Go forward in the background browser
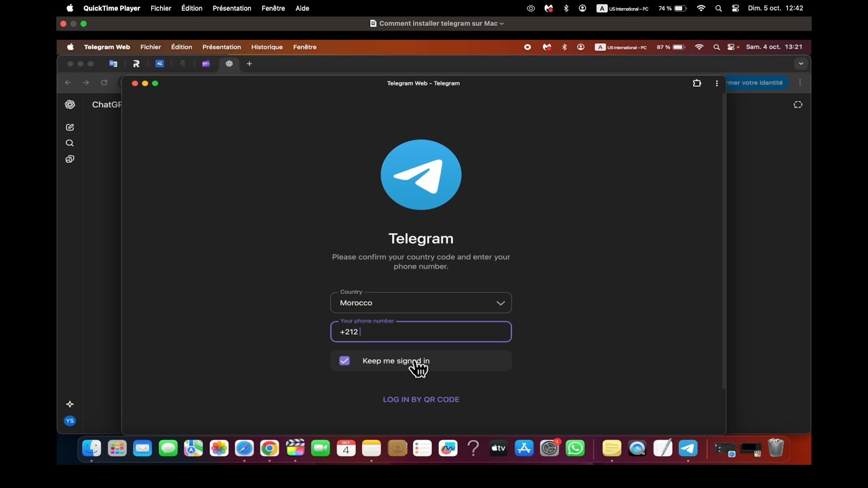 click(85, 83)
